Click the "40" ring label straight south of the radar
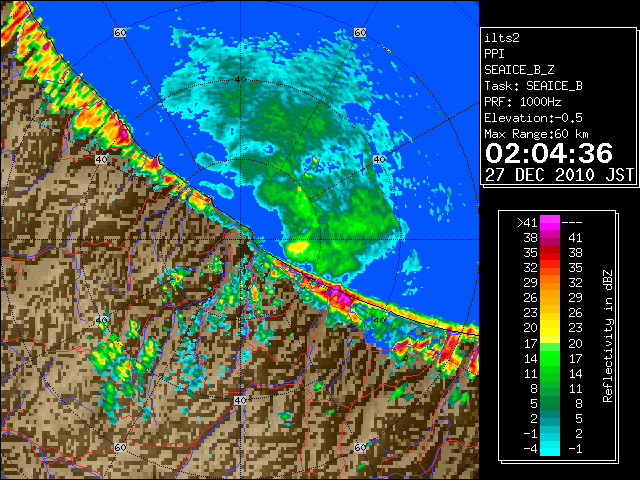 tap(240, 400)
